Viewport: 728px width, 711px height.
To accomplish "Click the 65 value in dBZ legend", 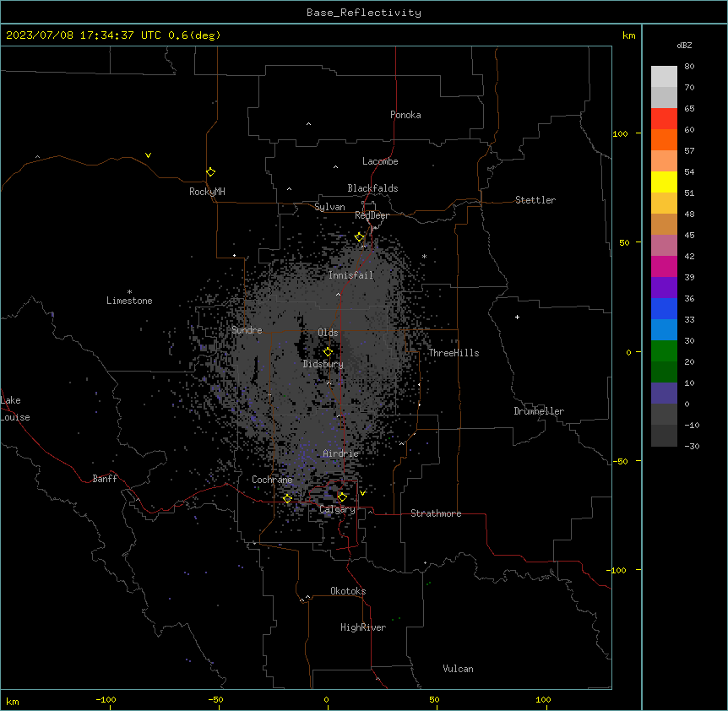I will click(689, 109).
